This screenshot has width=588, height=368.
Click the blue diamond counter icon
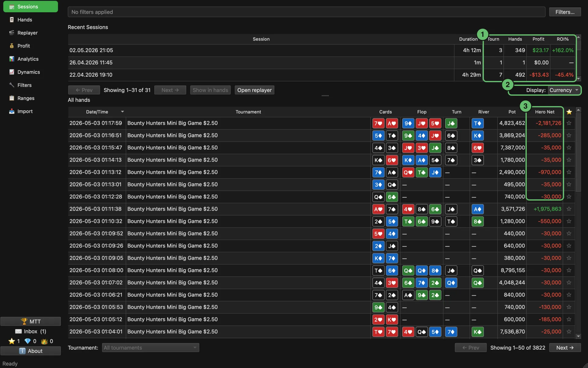click(x=28, y=341)
